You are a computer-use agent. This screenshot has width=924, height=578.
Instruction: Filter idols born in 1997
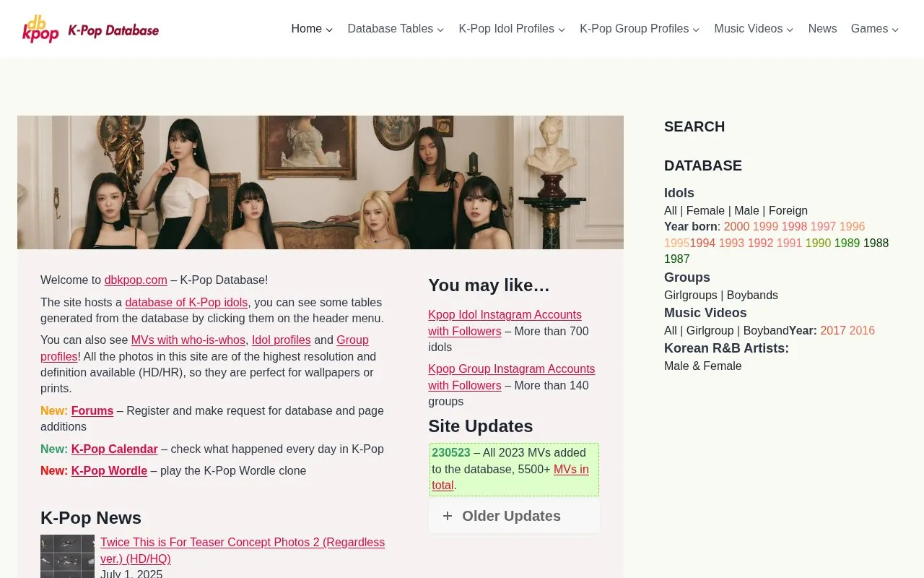[x=823, y=226]
